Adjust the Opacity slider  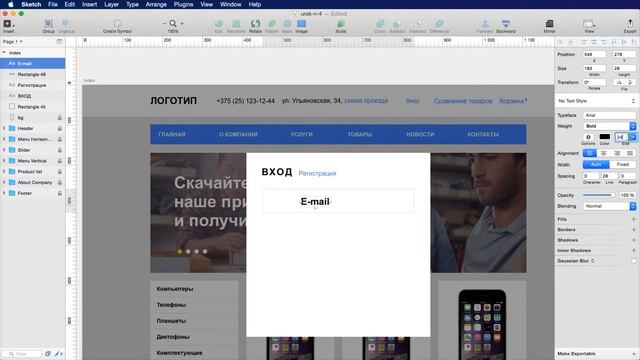point(599,195)
